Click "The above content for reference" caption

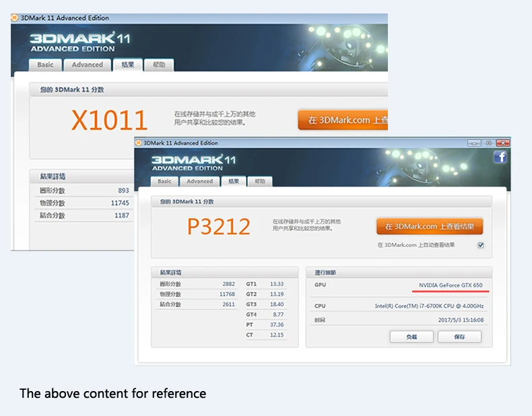tap(112, 393)
